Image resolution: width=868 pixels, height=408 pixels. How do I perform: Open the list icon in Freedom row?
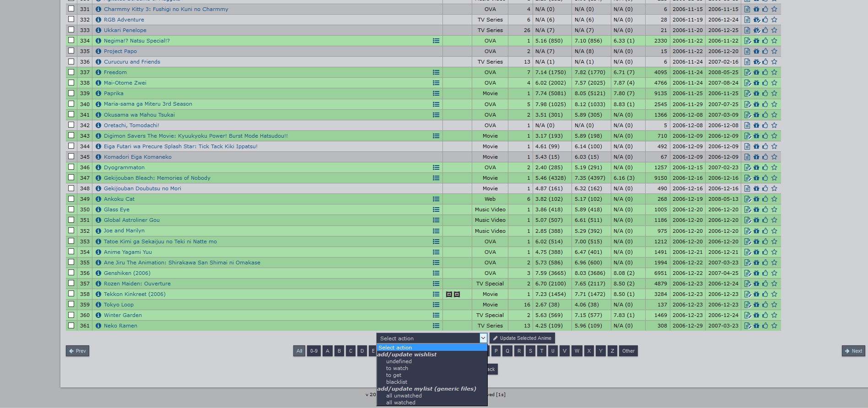coord(436,72)
